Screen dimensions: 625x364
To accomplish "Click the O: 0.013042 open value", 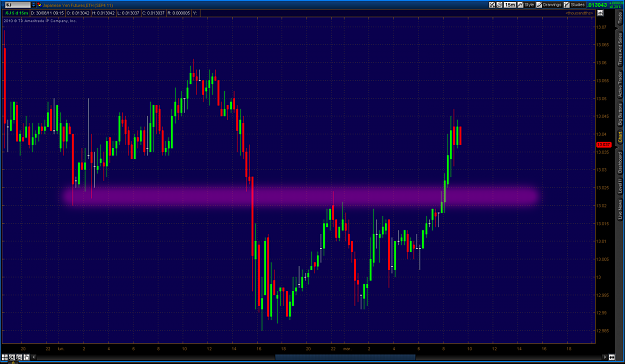I will click(x=78, y=13).
